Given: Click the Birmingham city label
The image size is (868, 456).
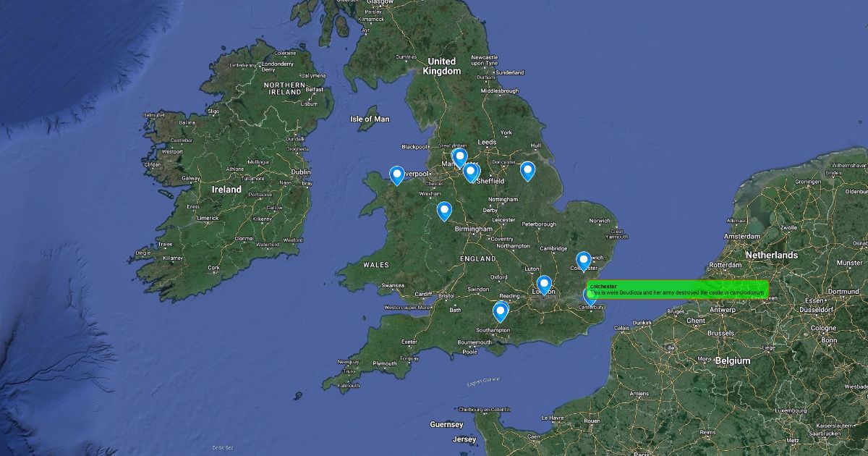Looking at the screenshot, I should pos(473,229).
